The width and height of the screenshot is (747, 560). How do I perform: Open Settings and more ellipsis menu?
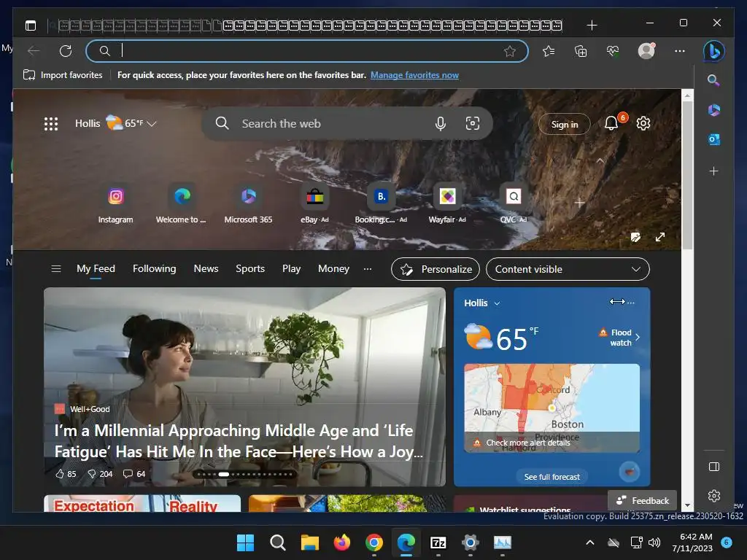coord(680,51)
